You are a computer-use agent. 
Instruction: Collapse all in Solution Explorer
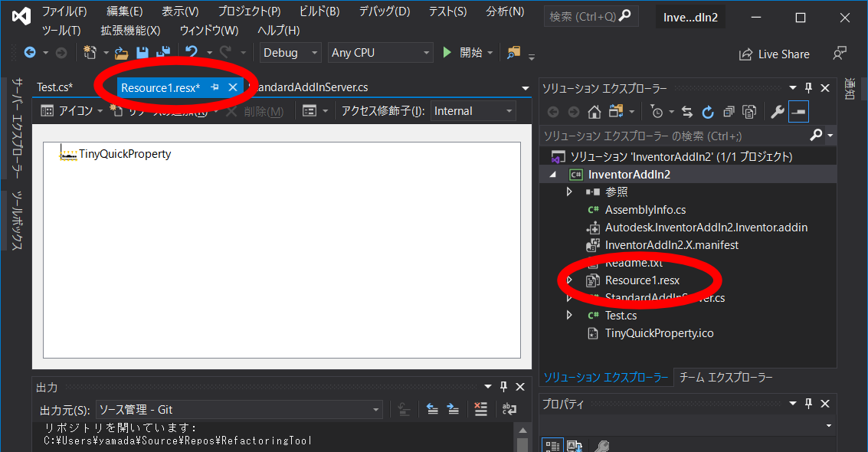(x=729, y=112)
